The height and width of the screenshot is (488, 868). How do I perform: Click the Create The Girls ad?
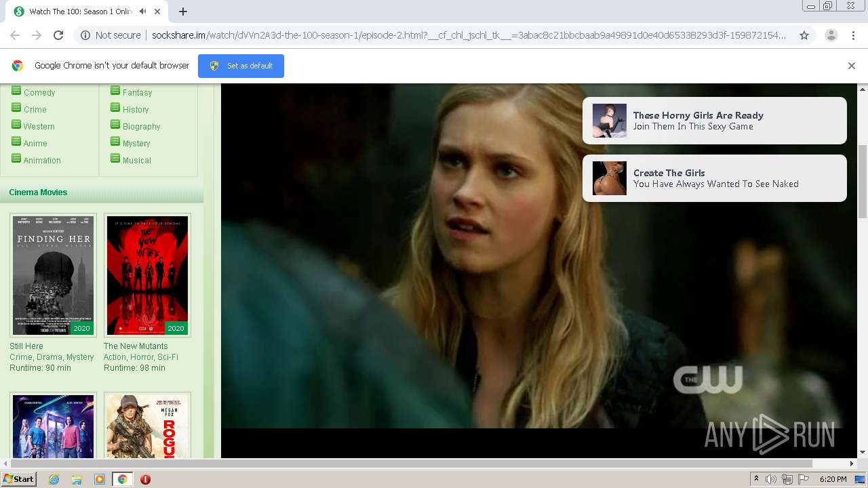(715, 178)
